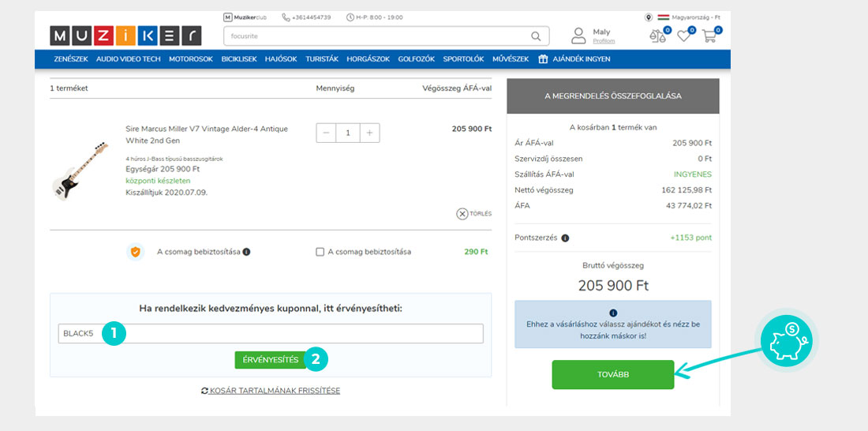Click the Kiszállítjuk 2020.07.09. delivery text
This screenshot has width=868, height=431.
(166, 193)
